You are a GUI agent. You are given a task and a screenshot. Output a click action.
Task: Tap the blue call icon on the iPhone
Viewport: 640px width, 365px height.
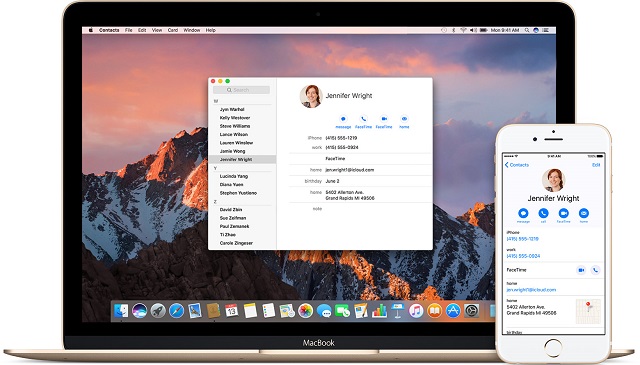(x=543, y=213)
